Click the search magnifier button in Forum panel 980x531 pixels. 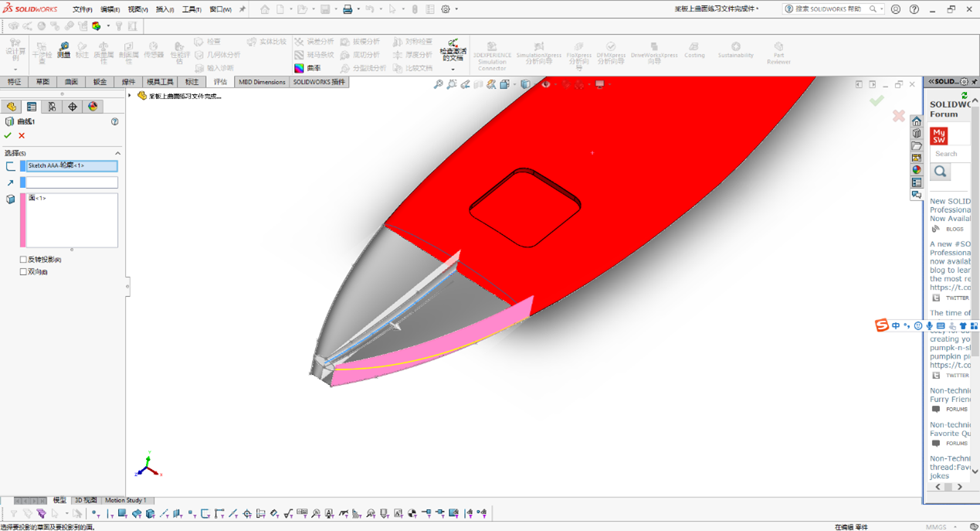(941, 172)
